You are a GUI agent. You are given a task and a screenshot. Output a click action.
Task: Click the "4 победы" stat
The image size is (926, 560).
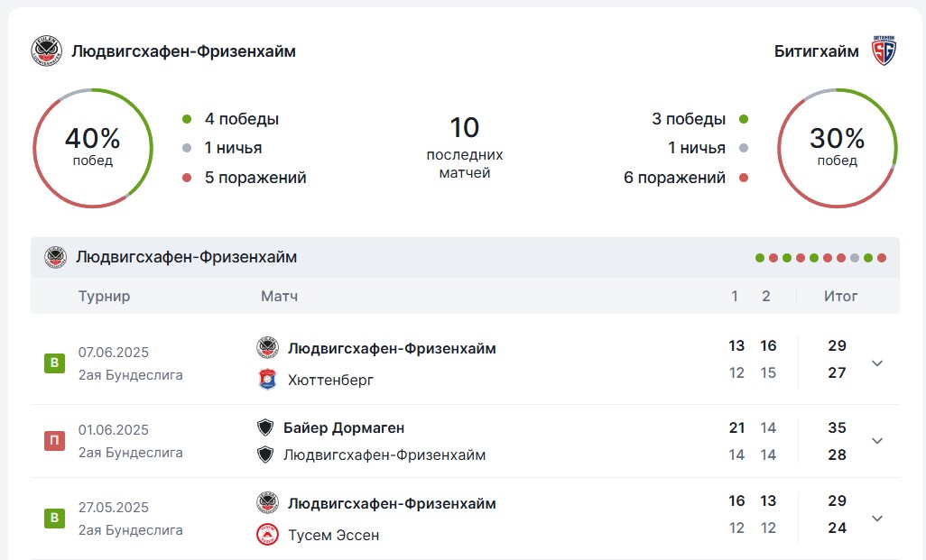[242, 119]
